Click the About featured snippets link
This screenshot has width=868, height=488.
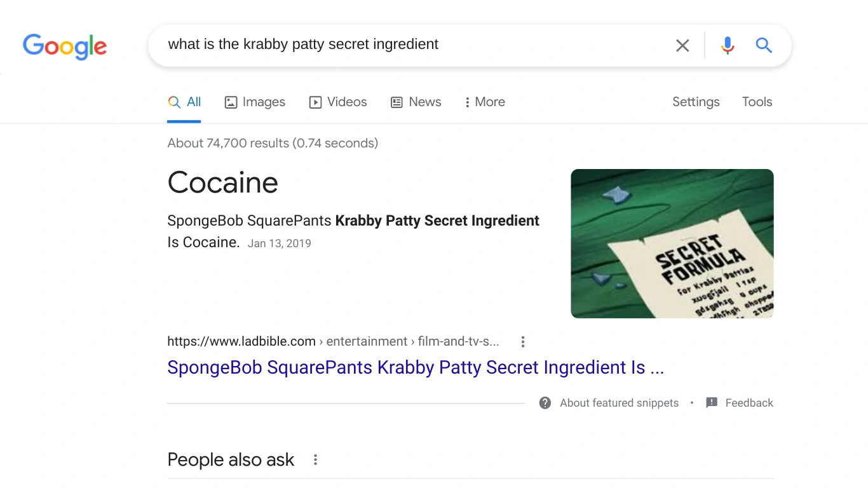point(618,402)
